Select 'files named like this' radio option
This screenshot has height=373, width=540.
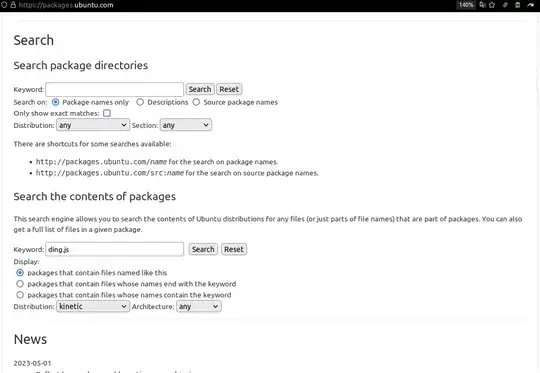pos(20,273)
